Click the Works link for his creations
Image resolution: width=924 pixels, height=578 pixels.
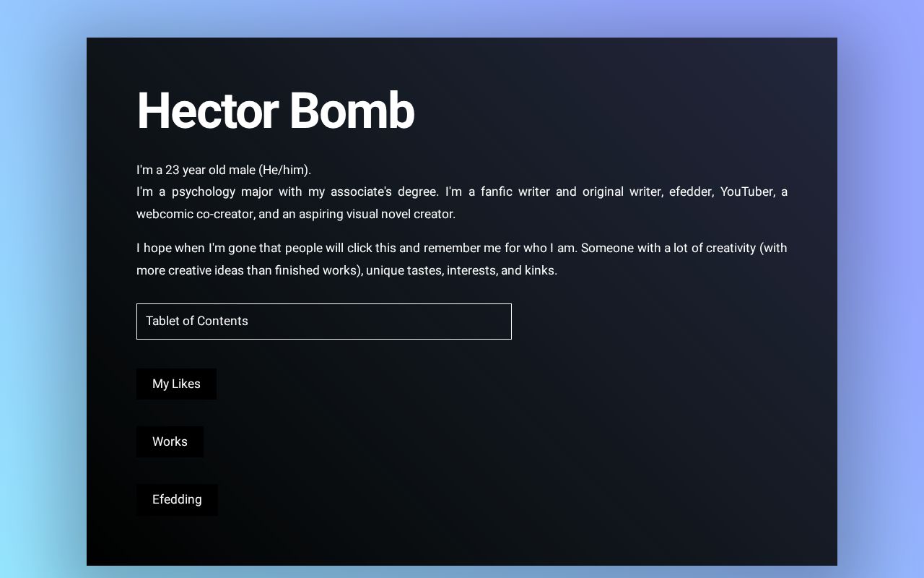(x=170, y=441)
